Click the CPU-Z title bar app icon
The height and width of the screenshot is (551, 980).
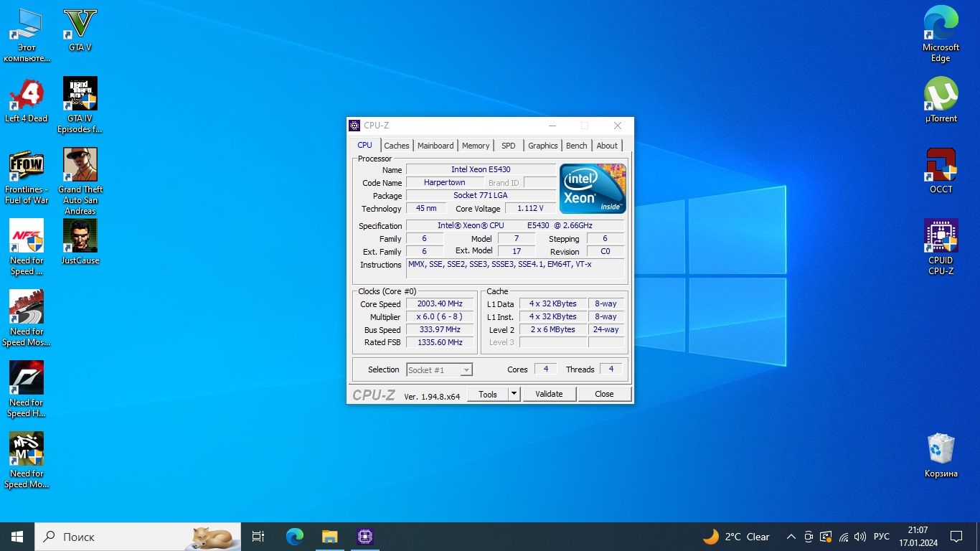[x=354, y=126]
